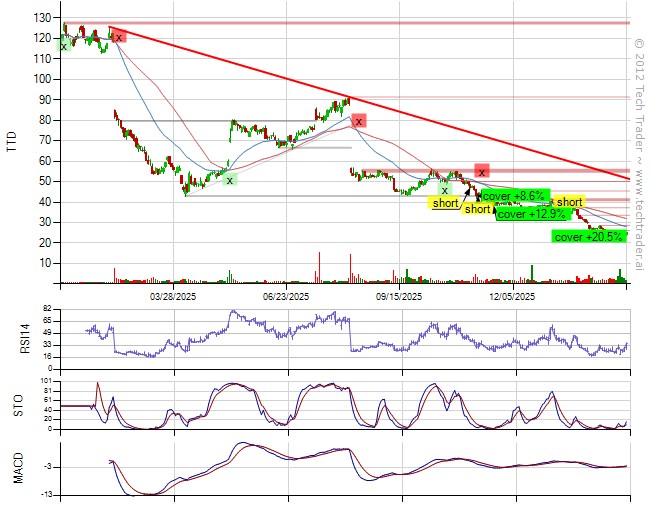Select the 12/05/2025 date label
Screen dimensions: 657x514
click(512, 297)
